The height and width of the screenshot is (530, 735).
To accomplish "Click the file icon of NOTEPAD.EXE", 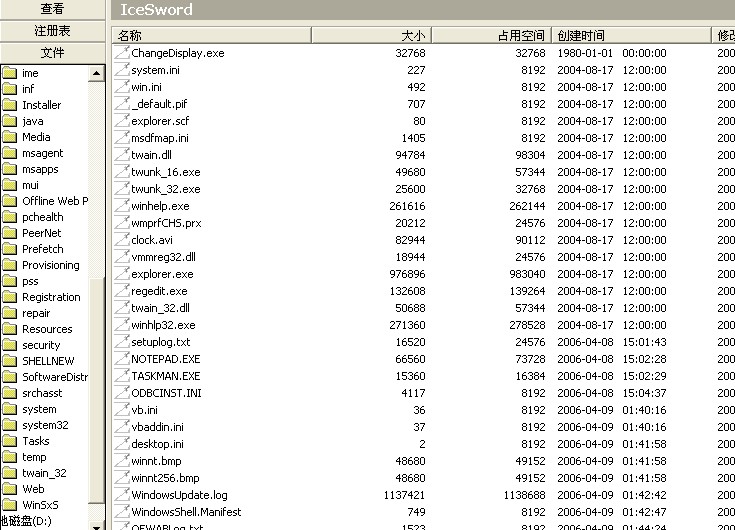I will (x=122, y=358).
